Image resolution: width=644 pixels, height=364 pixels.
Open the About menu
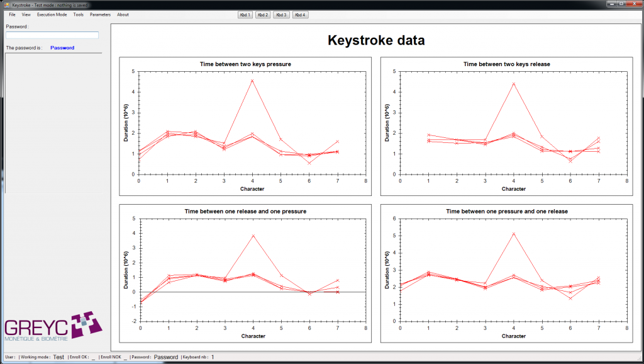123,14
